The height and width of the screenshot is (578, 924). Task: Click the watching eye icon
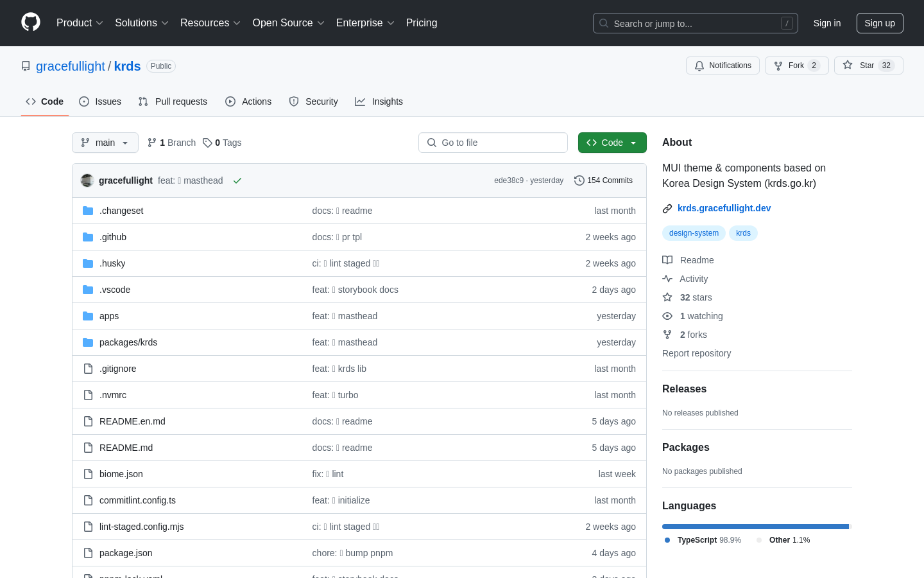667,316
